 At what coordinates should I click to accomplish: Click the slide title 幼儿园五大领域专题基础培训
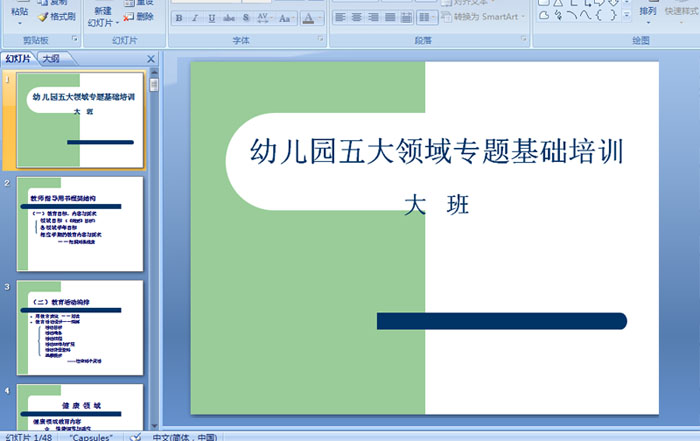point(436,151)
